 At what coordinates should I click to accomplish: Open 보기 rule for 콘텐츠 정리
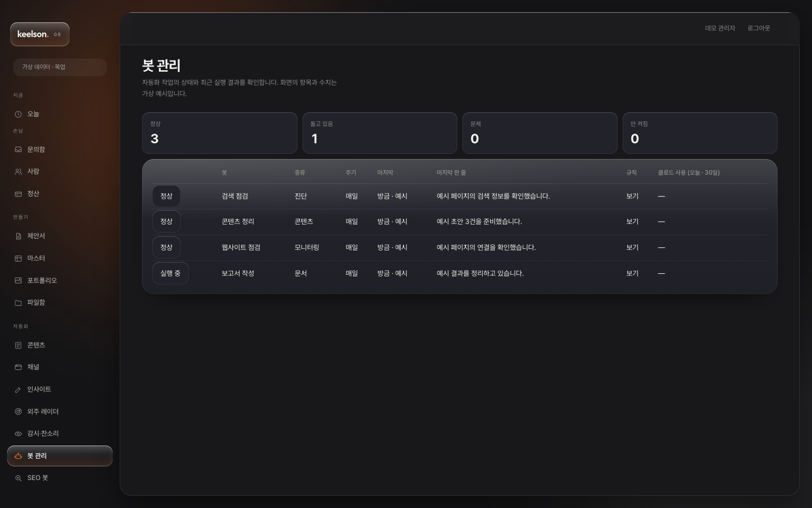(632, 221)
